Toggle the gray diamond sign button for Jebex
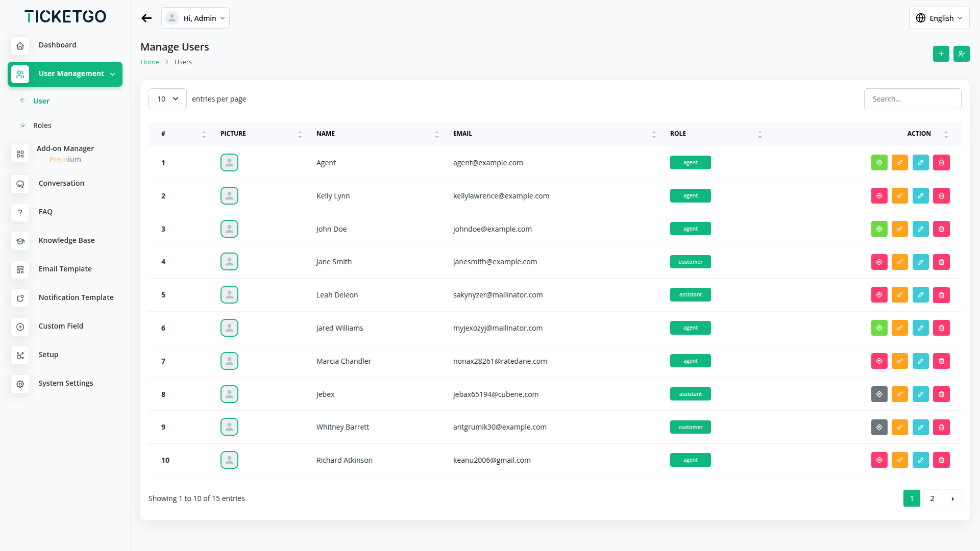This screenshot has width=980, height=551. (x=879, y=394)
